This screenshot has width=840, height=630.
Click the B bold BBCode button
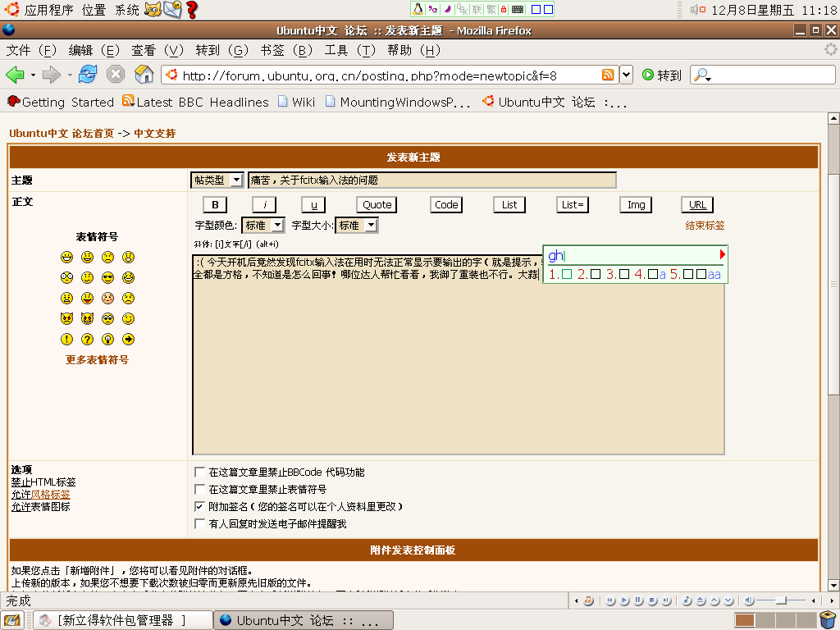pyautogui.click(x=215, y=204)
